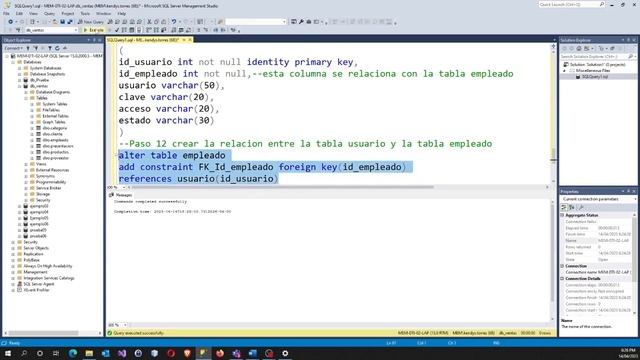Select the dbo.productos table

click(x=56, y=152)
